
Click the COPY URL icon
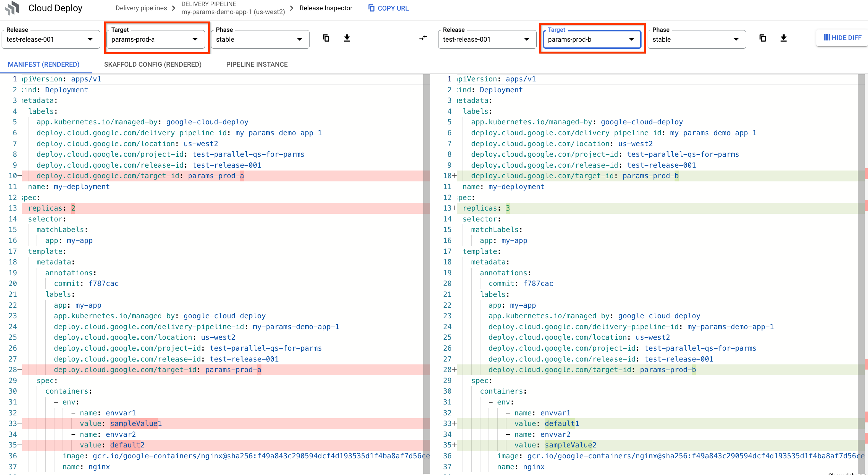click(x=370, y=8)
